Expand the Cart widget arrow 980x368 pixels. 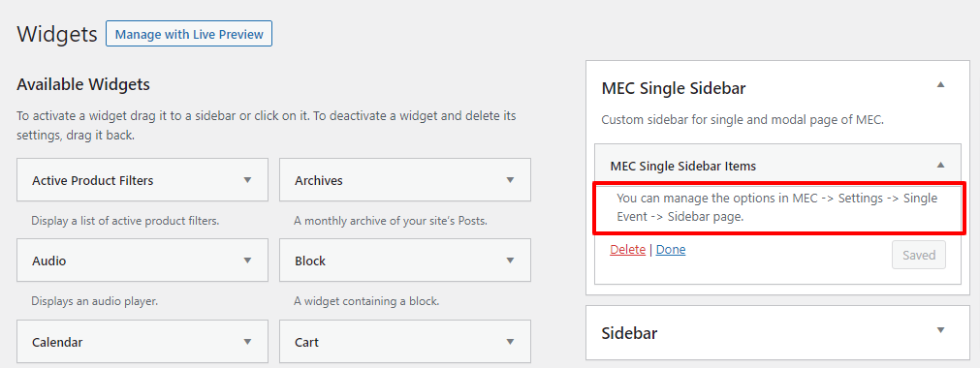[x=510, y=342]
